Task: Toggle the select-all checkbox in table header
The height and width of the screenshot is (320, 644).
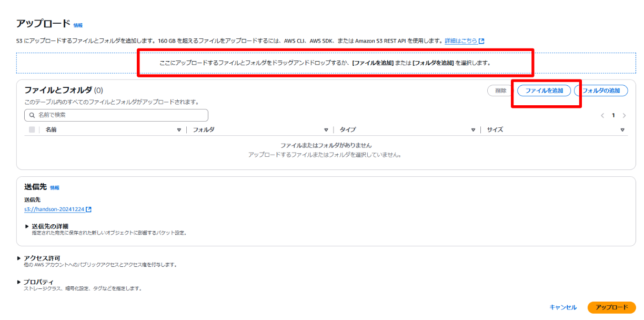Action: (x=32, y=129)
